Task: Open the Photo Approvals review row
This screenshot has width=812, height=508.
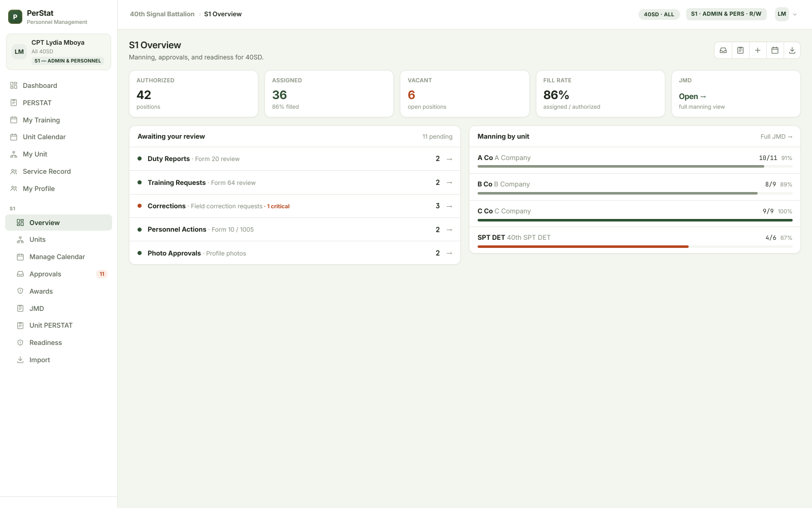Action: click(x=295, y=253)
